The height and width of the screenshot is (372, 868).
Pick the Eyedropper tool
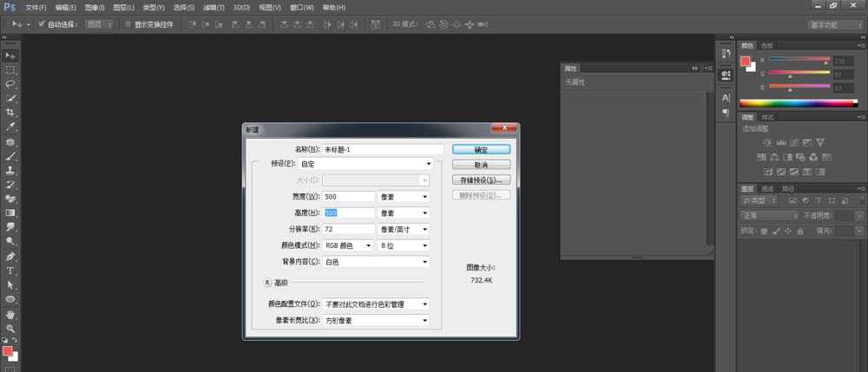coord(10,127)
